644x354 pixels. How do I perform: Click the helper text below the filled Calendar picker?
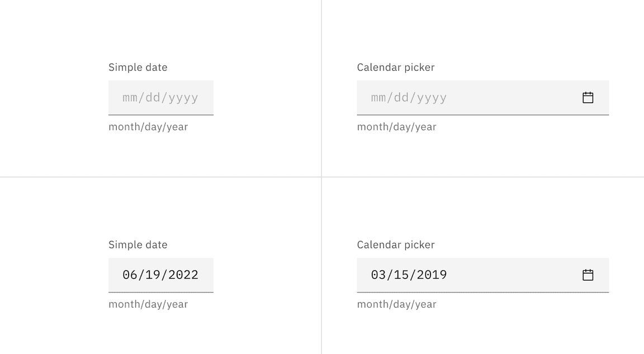(396, 304)
